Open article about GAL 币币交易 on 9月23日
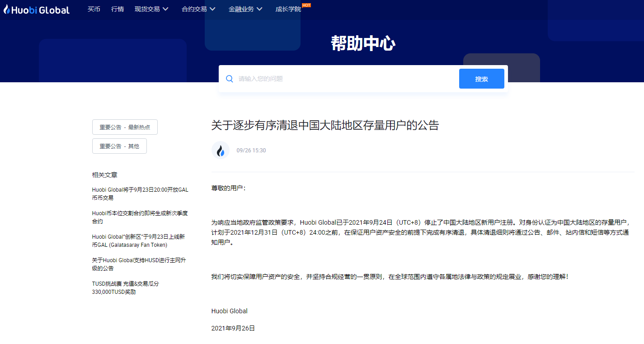 [140, 193]
